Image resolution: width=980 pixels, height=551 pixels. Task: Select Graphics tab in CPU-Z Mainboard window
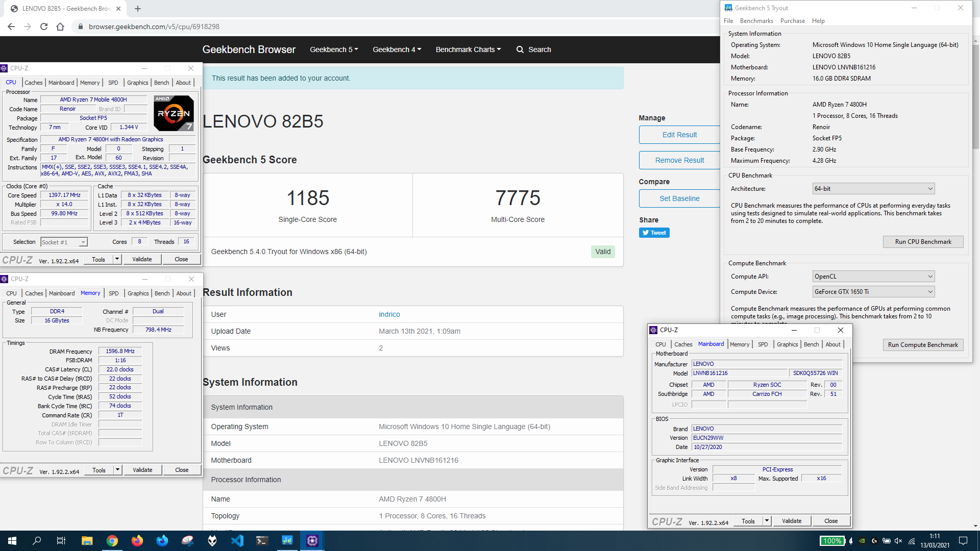(787, 344)
